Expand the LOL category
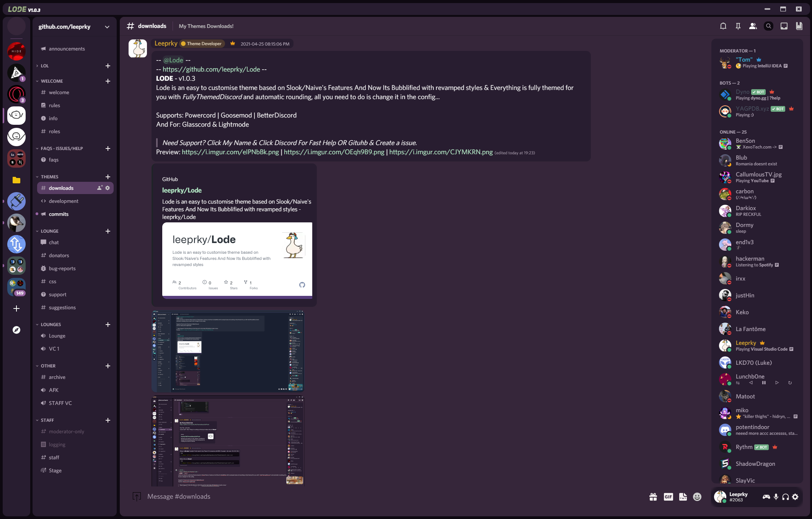812x519 pixels. click(x=44, y=66)
